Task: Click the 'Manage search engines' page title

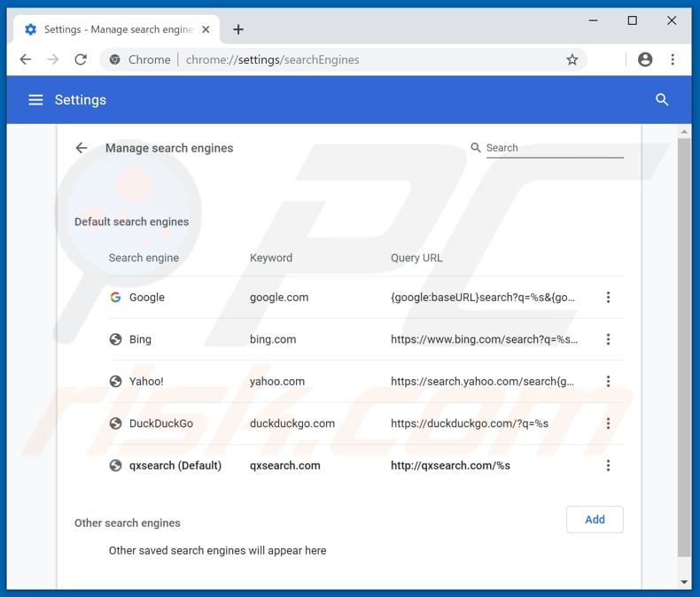Action: point(169,148)
